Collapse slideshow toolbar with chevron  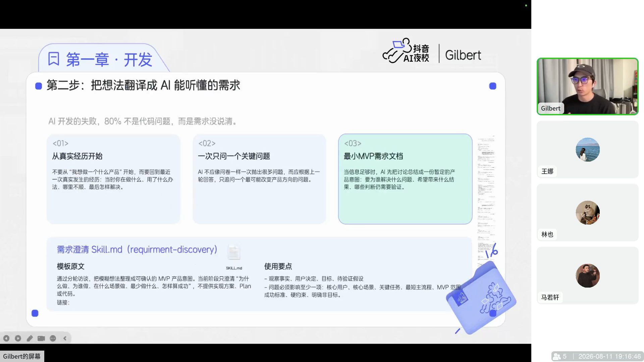(x=65, y=338)
